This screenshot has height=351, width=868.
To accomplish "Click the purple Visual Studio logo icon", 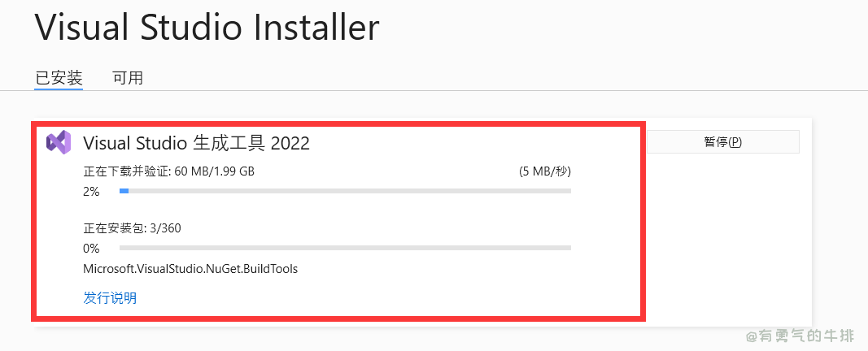I will [x=59, y=142].
